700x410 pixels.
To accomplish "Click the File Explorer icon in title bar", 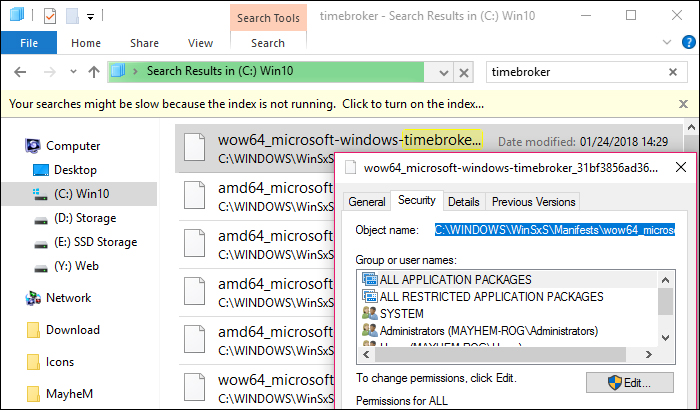I will pos(17,15).
